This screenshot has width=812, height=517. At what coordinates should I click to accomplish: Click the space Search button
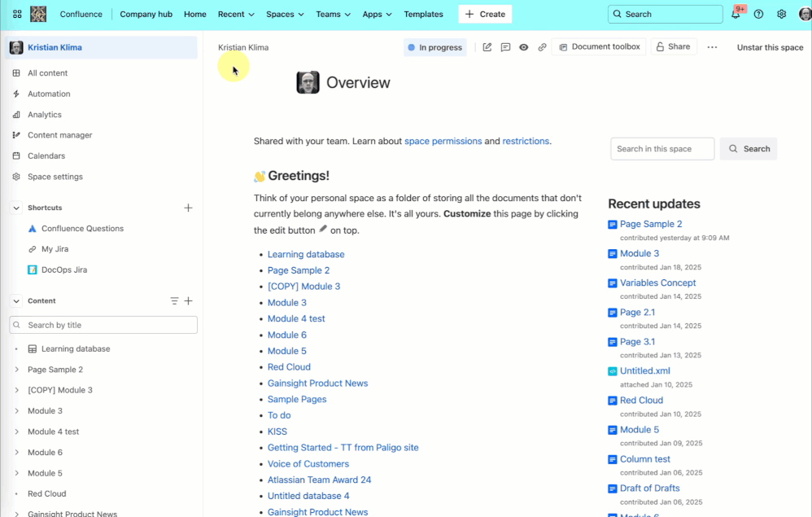pos(749,149)
